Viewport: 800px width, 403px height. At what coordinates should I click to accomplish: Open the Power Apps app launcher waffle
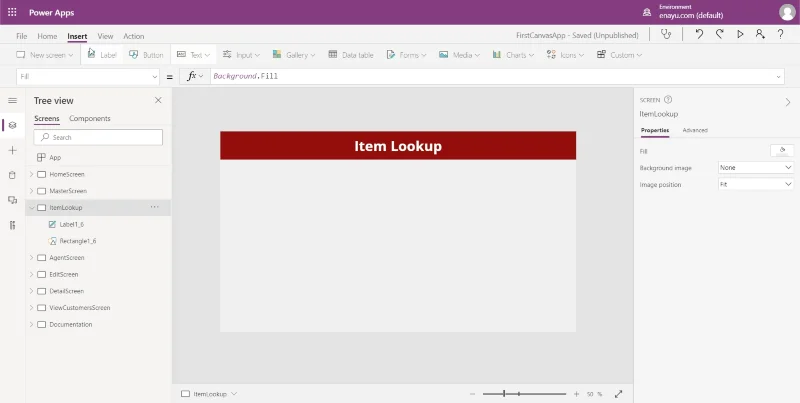(12, 12)
